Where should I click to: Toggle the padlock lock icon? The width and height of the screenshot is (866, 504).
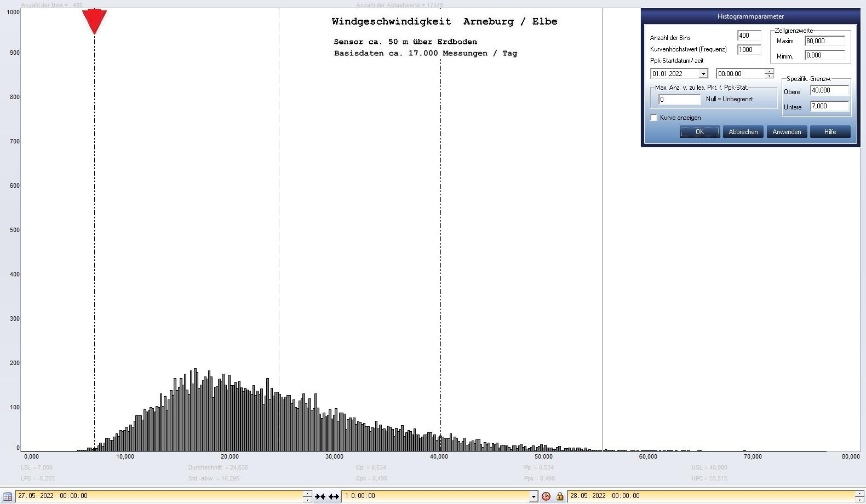point(560,496)
